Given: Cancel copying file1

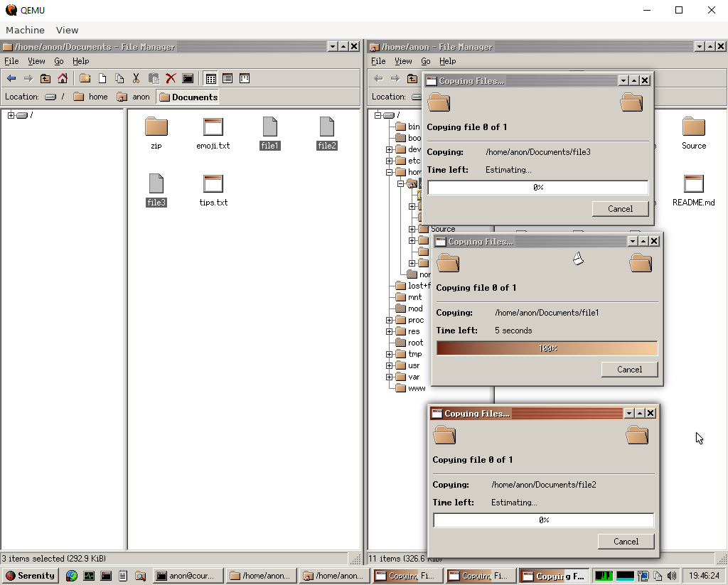Looking at the screenshot, I should [x=629, y=369].
